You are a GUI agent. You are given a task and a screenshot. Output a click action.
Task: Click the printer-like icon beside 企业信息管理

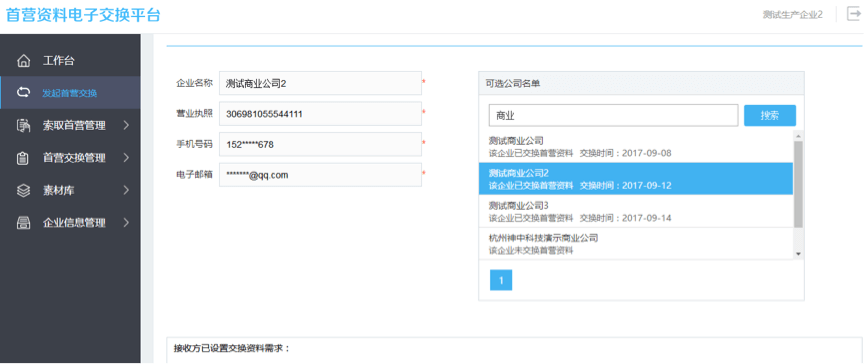point(23,223)
